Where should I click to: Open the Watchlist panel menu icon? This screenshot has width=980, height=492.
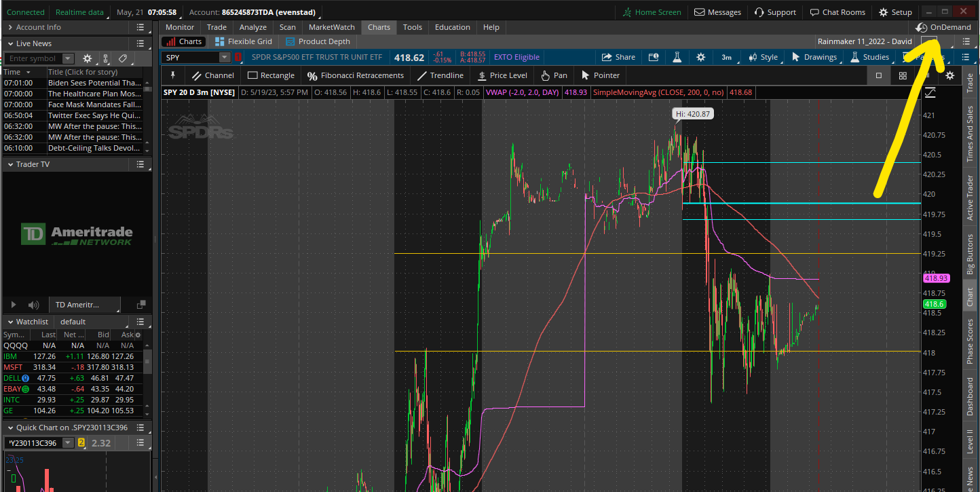click(140, 322)
